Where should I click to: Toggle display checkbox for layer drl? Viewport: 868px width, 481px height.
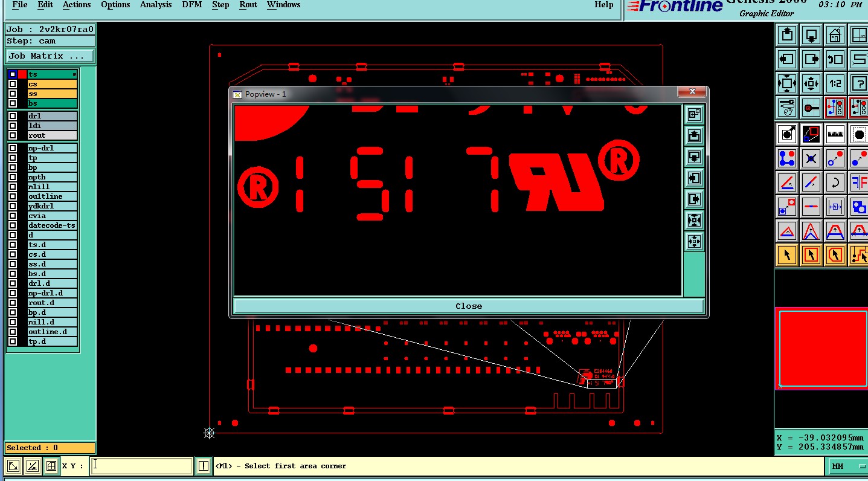[x=13, y=116]
